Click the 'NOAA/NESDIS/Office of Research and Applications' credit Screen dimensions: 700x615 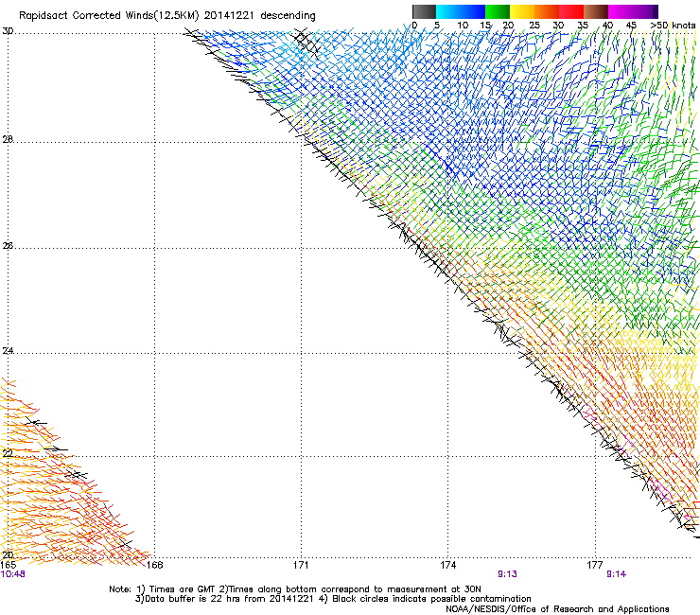(x=557, y=608)
